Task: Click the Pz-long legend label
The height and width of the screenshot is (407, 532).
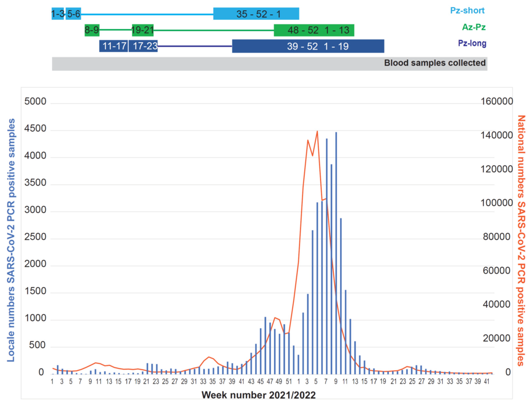Action: click(472, 43)
